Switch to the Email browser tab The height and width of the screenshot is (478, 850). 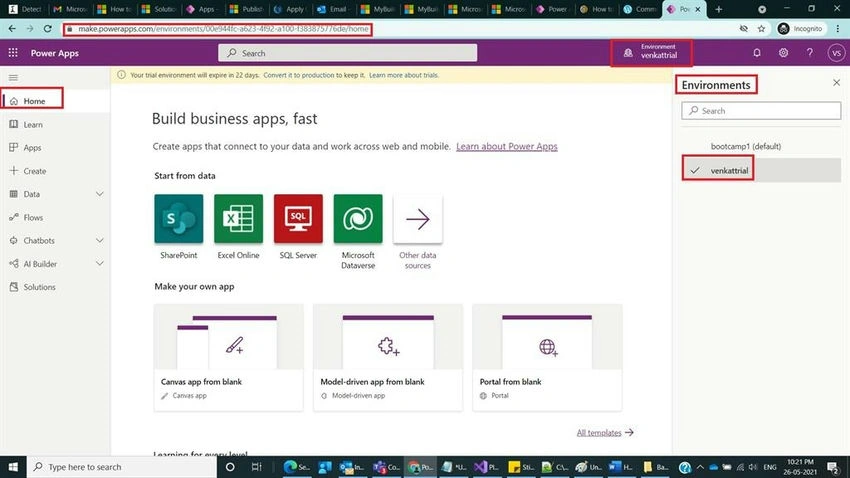pyautogui.click(x=332, y=9)
